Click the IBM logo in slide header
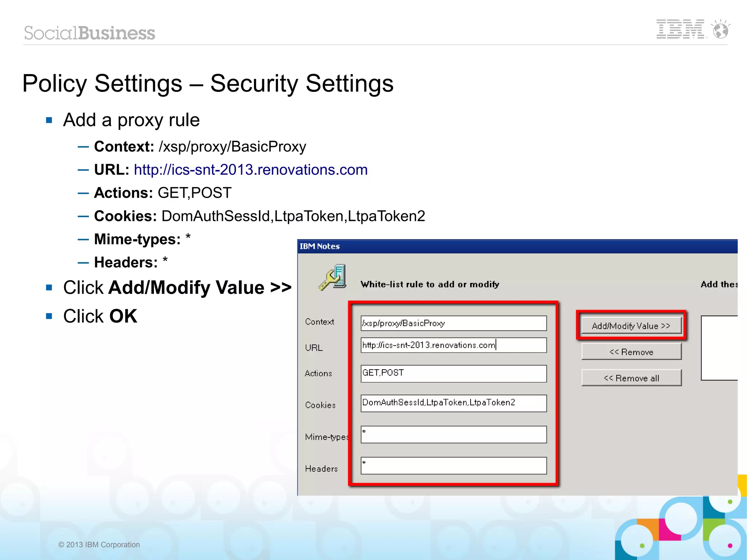 tap(681, 29)
